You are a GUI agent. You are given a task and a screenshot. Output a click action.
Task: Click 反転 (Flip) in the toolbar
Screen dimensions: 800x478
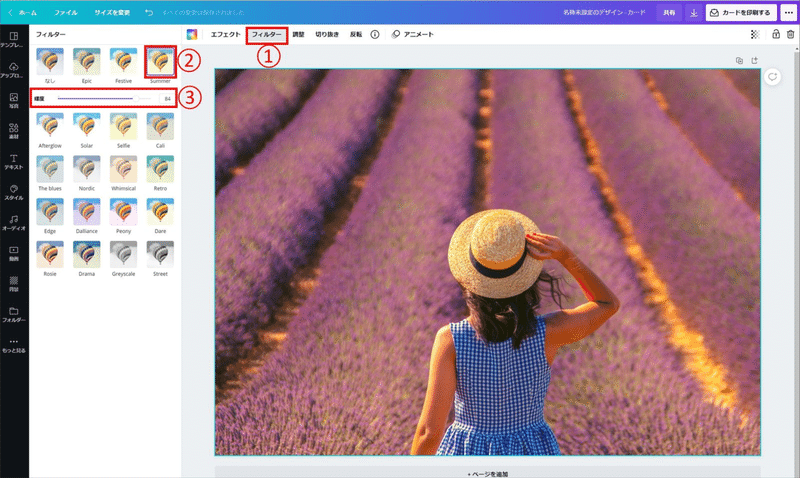click(x=356, y=34)
